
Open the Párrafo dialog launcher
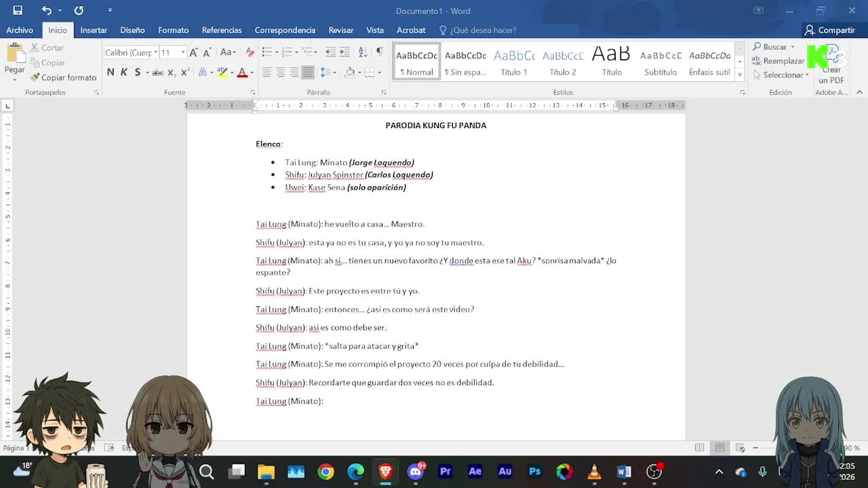pyautogui.click(x=384, y=92)
